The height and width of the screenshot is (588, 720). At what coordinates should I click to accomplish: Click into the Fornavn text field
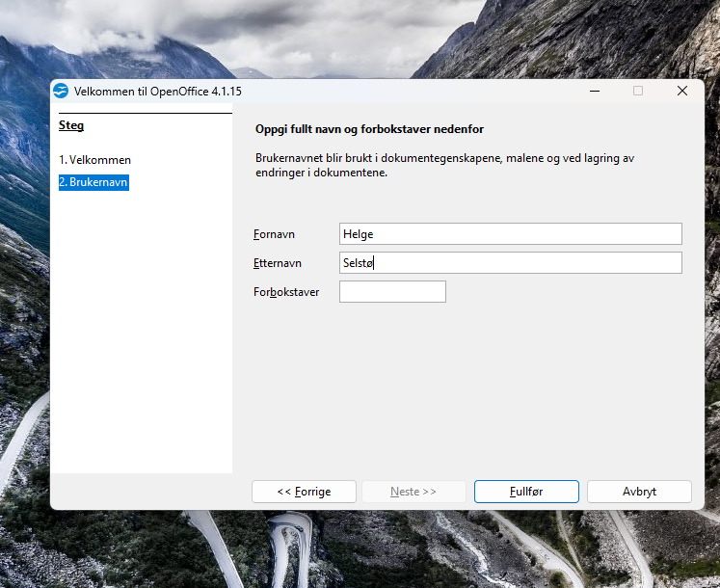pyautogui.click(x=510, y=234)
